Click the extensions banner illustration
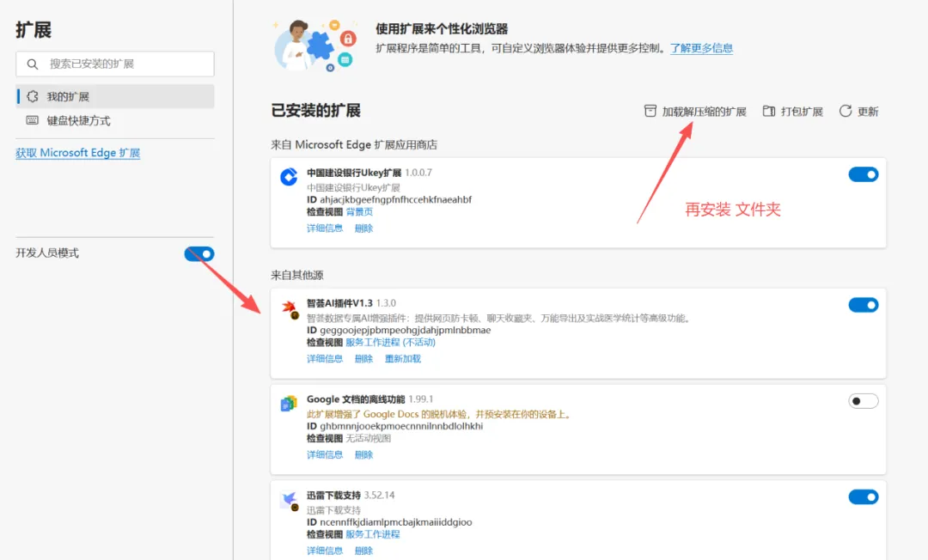Screen dimensions: 928x560 314,45
